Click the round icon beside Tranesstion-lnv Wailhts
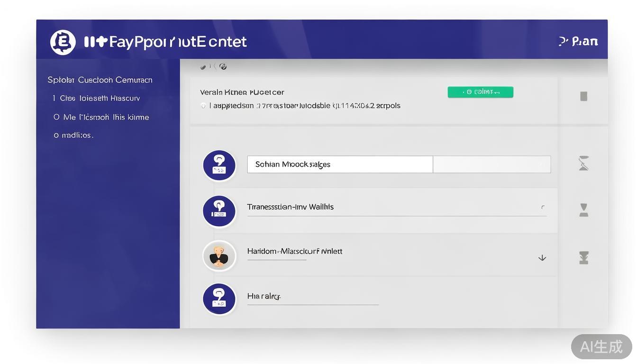This screenshot has height=364, width=637. click(x=219, y=211)
